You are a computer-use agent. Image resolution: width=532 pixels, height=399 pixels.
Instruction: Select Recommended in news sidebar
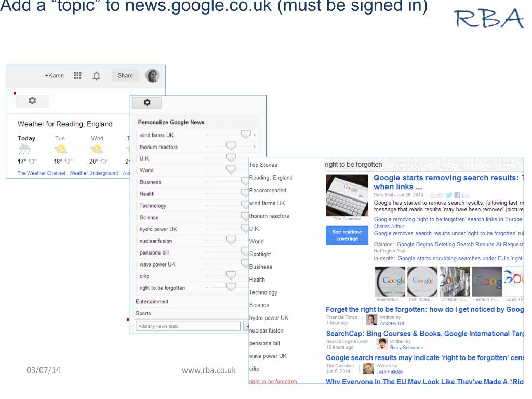[x=268, y=190]
